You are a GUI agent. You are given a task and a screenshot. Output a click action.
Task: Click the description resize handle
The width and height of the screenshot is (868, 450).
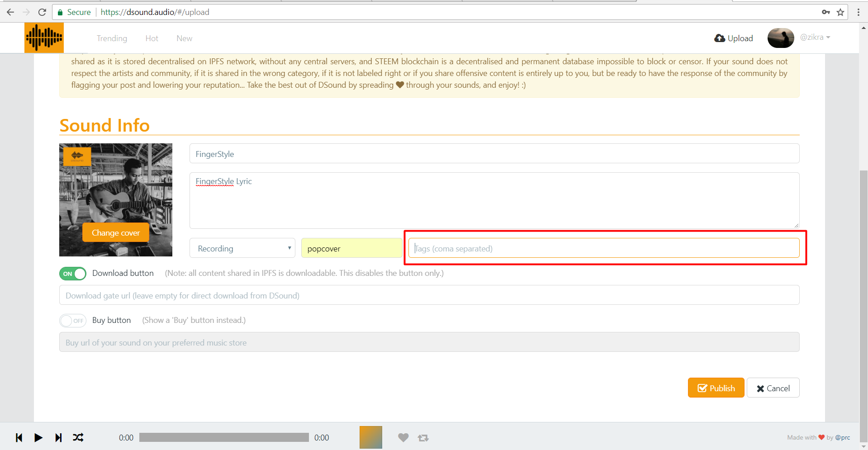click(x=796, y=225)
